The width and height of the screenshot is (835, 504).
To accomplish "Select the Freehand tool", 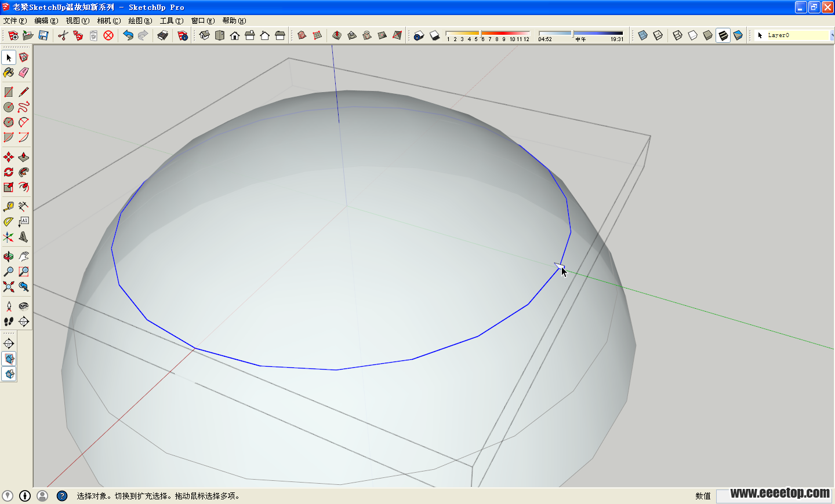I will pos(24,107).
